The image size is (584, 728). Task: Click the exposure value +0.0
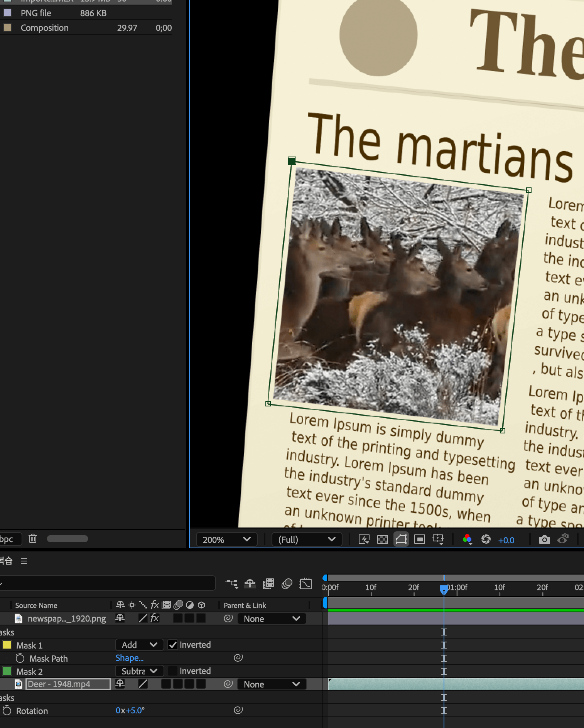tap(506, 540)
